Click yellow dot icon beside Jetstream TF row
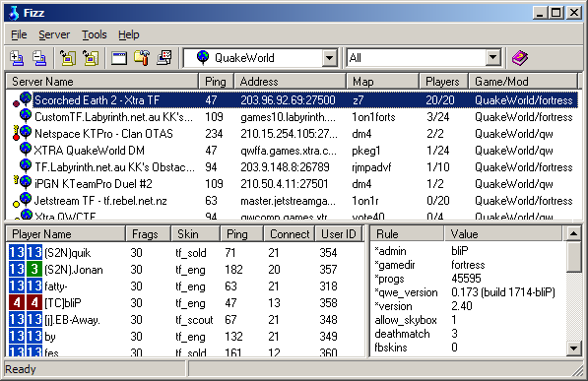Image resolution: width=588 pixels, height=381 pixels. pos(16,204)
